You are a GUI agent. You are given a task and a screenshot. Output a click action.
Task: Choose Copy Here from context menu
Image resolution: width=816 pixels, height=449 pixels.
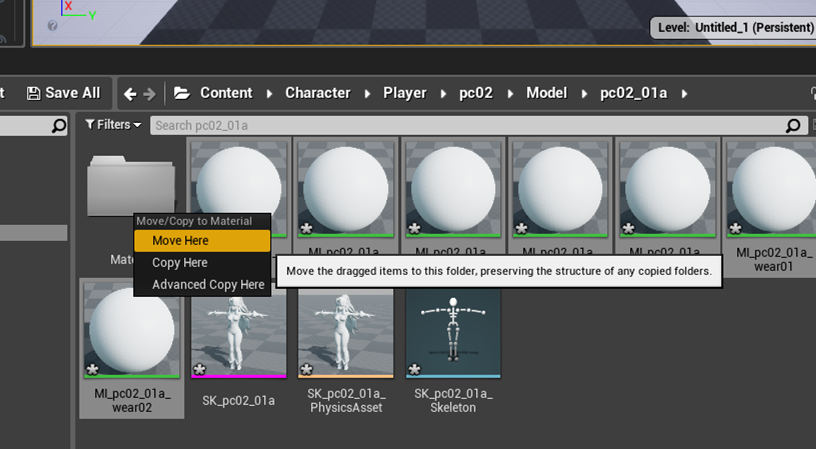coord(202,263)
